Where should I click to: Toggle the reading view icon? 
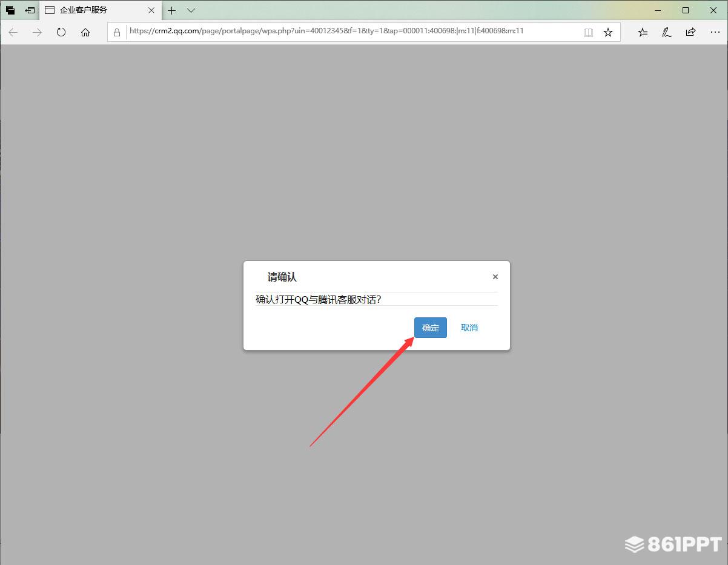(x=588, y=32)
